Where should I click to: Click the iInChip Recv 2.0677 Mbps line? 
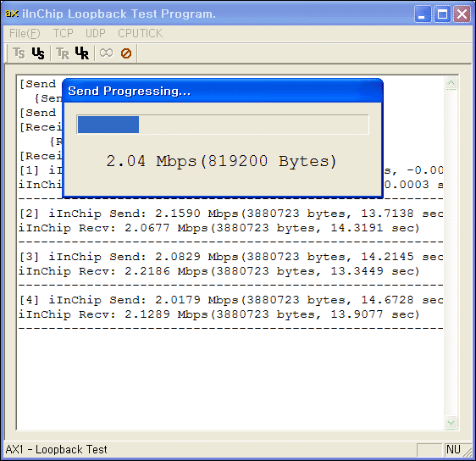219,228
